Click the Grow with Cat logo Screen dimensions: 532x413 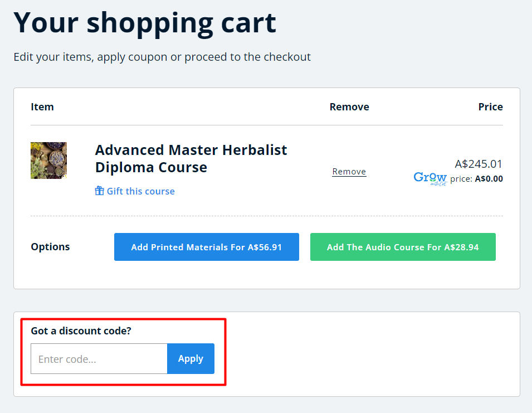point(430,178)
